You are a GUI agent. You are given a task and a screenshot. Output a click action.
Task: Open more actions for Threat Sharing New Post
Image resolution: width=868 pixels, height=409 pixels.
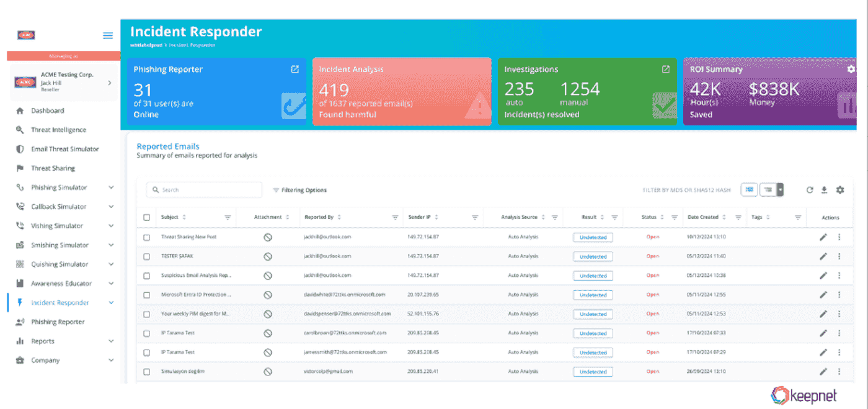[x=839, y=237]
